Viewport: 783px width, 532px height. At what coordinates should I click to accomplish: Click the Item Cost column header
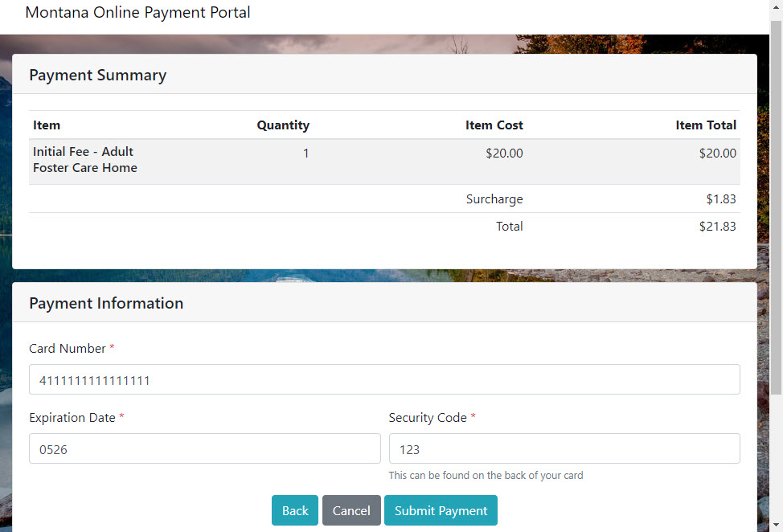[x=494, y=125]
